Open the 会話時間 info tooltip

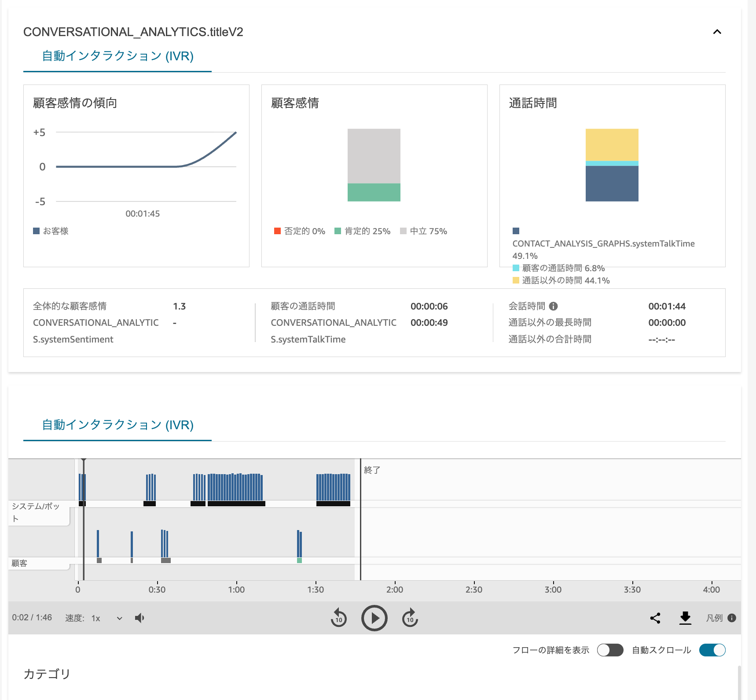[554, 306]
